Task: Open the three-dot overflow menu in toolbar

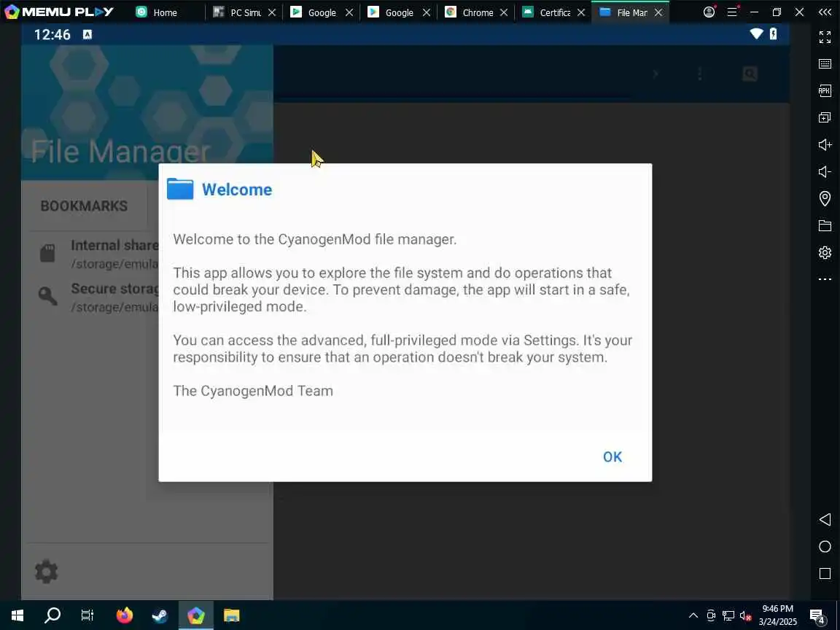Action: click(700, 74)
